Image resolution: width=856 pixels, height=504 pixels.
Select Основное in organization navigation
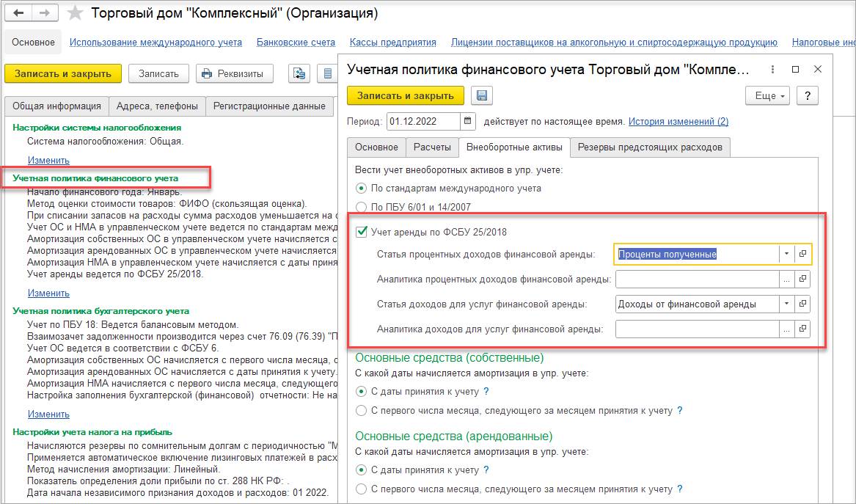pyautogui.click(x=33, y=42)
